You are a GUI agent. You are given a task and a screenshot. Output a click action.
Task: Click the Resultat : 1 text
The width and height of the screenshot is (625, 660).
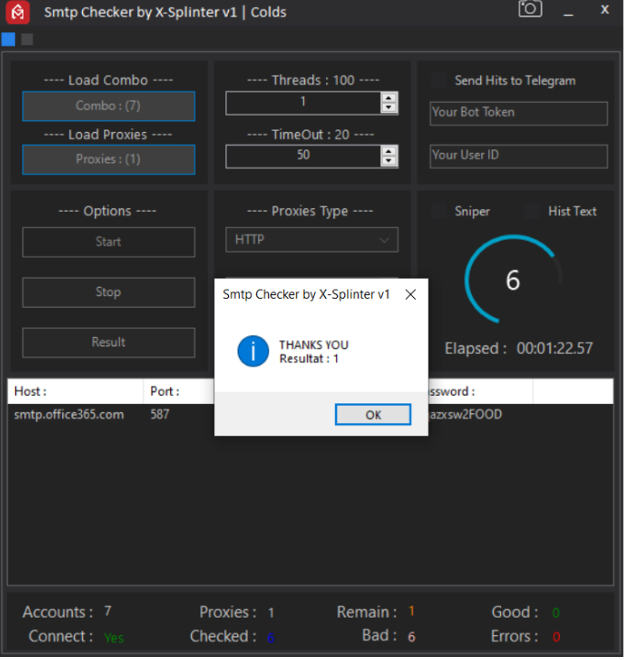pos(309,359)
